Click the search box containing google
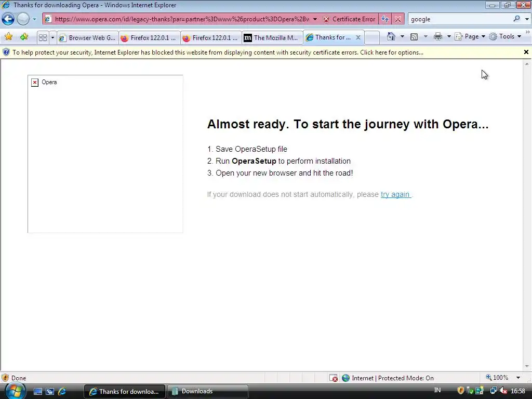 point(460,19)
